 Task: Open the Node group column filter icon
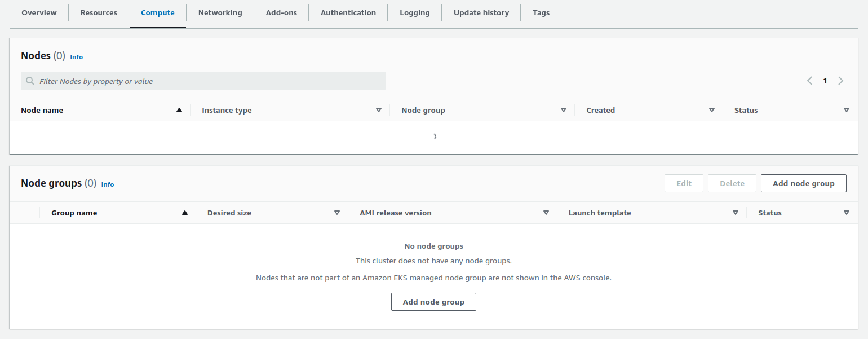pyautogui.click(x=563, y=109)
